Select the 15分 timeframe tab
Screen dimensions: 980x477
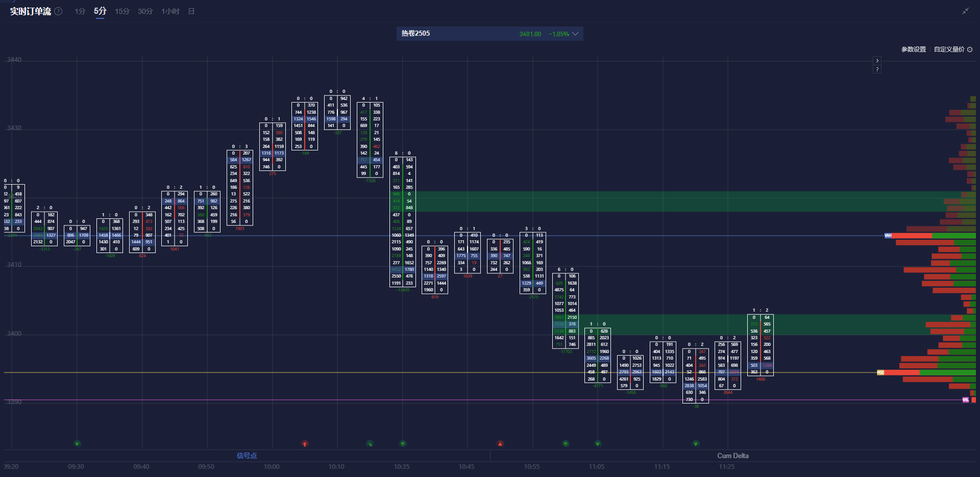(122, 11)
